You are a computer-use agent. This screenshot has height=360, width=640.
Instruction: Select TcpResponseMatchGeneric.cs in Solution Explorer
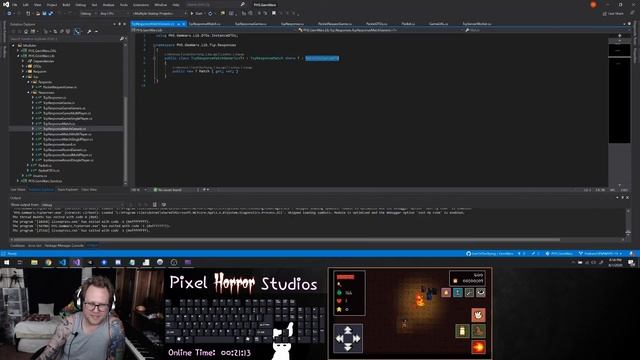tap(64, 129)
